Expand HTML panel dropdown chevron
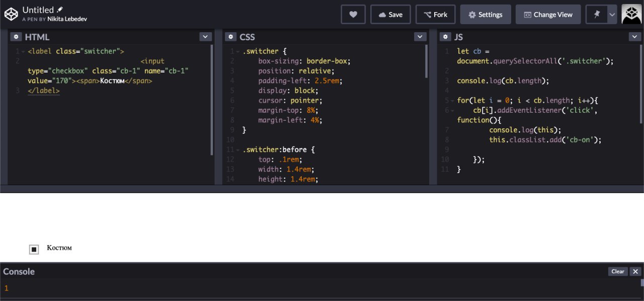644x301 pixels. pyautogui.click(x=205, y=37)
